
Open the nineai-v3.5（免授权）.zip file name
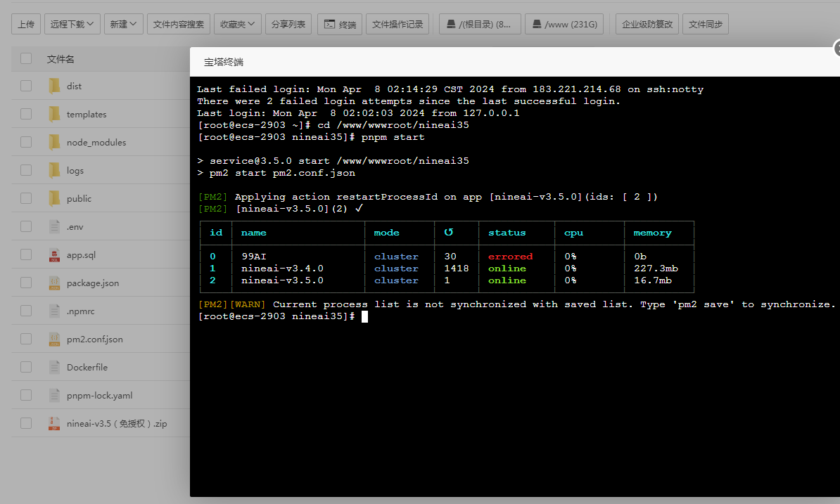click(x=117, y=424)
